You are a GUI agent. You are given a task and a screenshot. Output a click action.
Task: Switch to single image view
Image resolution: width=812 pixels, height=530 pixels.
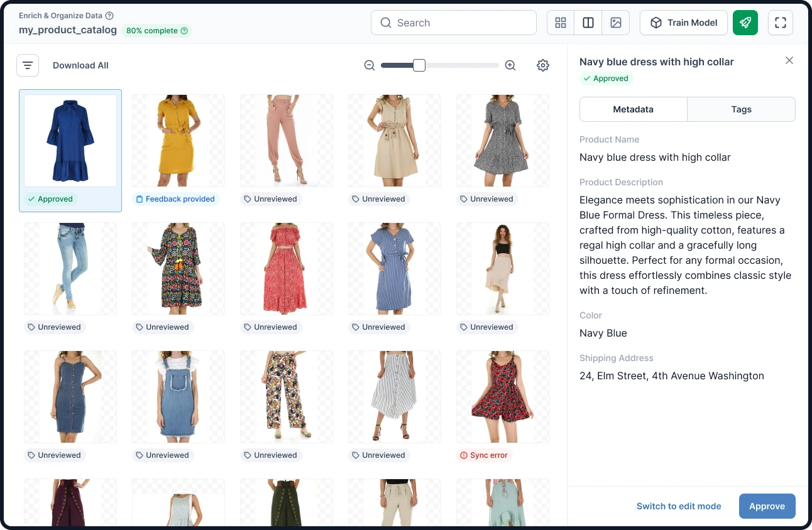[x=616, y=23]
